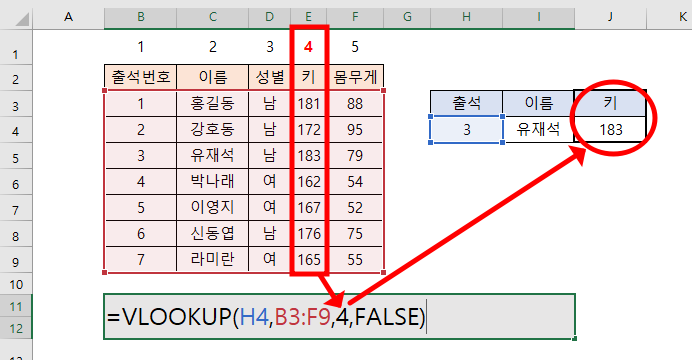The width and height of the screenshot is (692, 360).
Task: Click attendance number 4 in column B
Action: tap(140, 182)
